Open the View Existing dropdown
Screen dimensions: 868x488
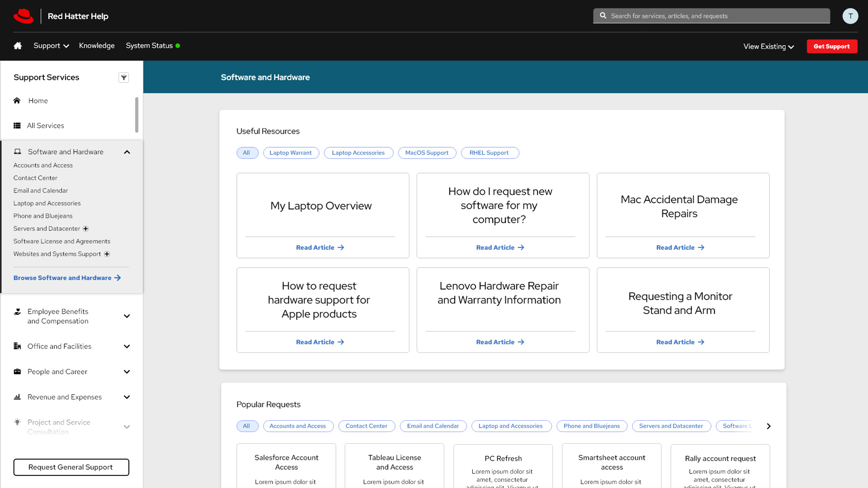(769, 47)
